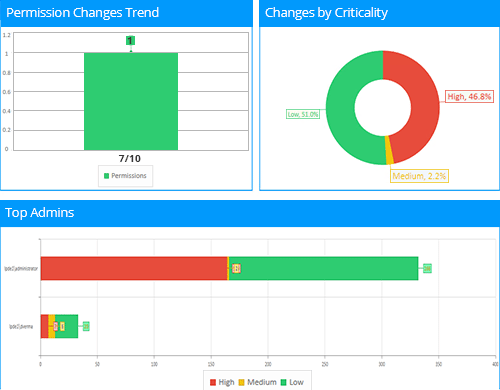Image resolution: width=500 pixels, height=390 pixels.
Task: Click the 7/10 date axis label
Action: (130, 158)
